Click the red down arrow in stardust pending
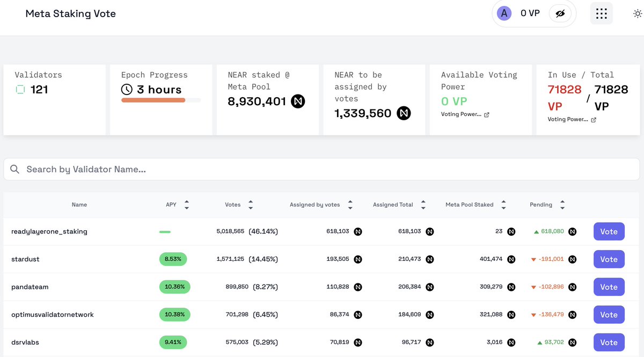 [x=533, y=260]
